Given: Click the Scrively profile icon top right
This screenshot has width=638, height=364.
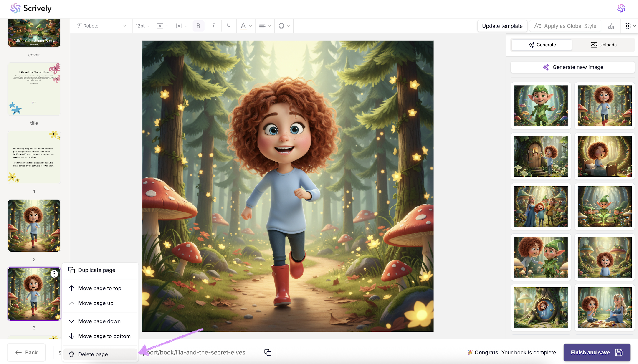Looking at the screenshot, I should point(621,8).
